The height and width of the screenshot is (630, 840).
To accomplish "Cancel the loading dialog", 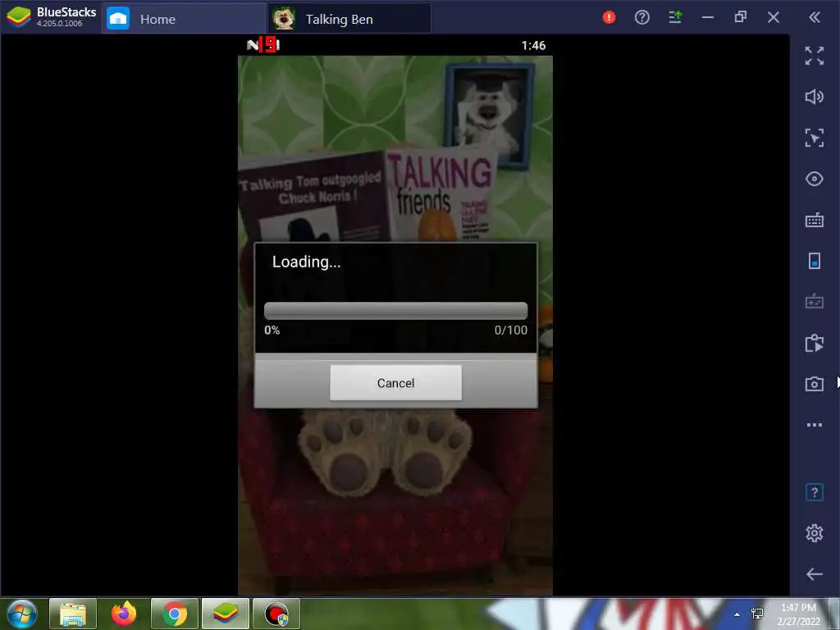I will 395,382.
